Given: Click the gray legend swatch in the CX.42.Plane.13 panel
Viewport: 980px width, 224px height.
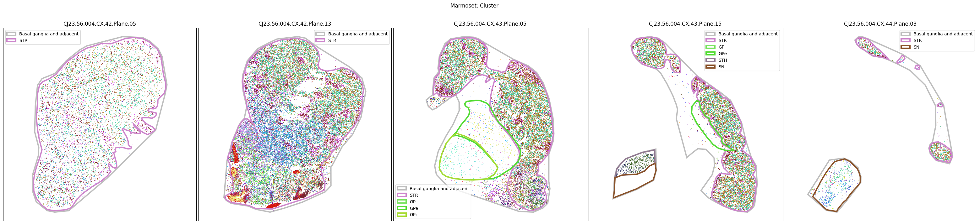Looking at the screenshot, I should coord(320,34).
